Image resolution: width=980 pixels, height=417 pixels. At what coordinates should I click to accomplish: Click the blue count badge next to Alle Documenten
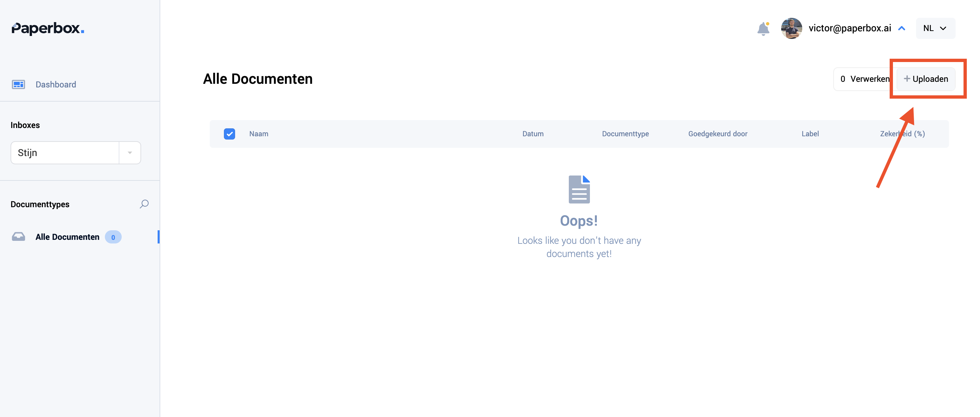click(113, 237)
